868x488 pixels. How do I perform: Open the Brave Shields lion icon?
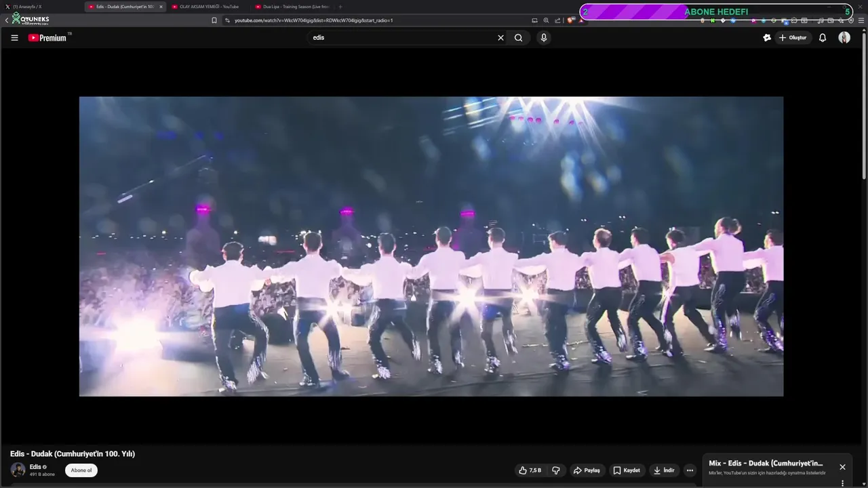click(x=571, y=20)
